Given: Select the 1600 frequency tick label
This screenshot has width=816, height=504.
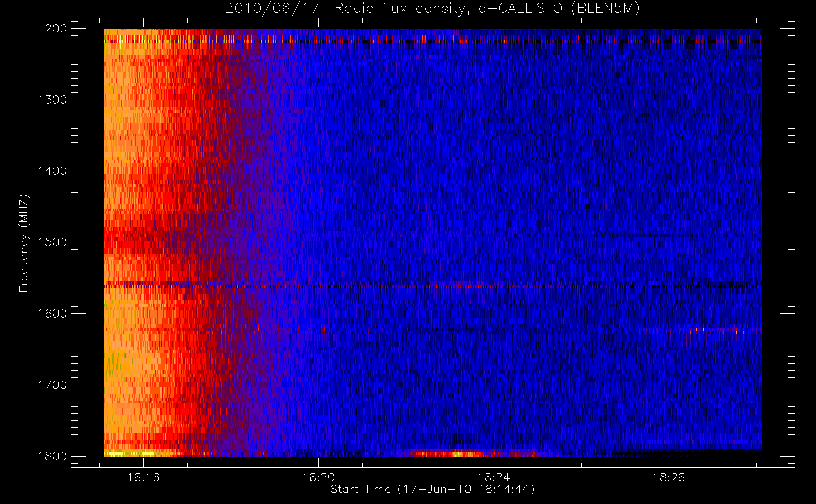Looking at the screenshot, I should point(52,313).
